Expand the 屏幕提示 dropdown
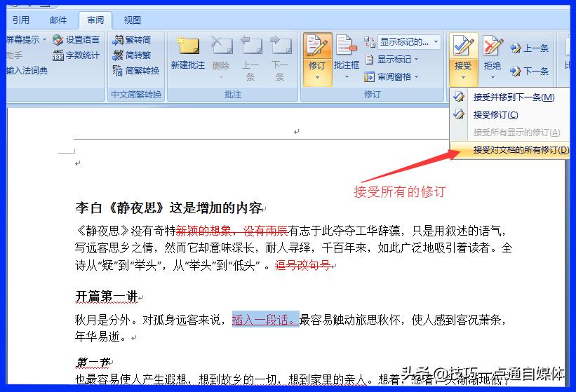The image size is (576, 392). click(44, 39)
